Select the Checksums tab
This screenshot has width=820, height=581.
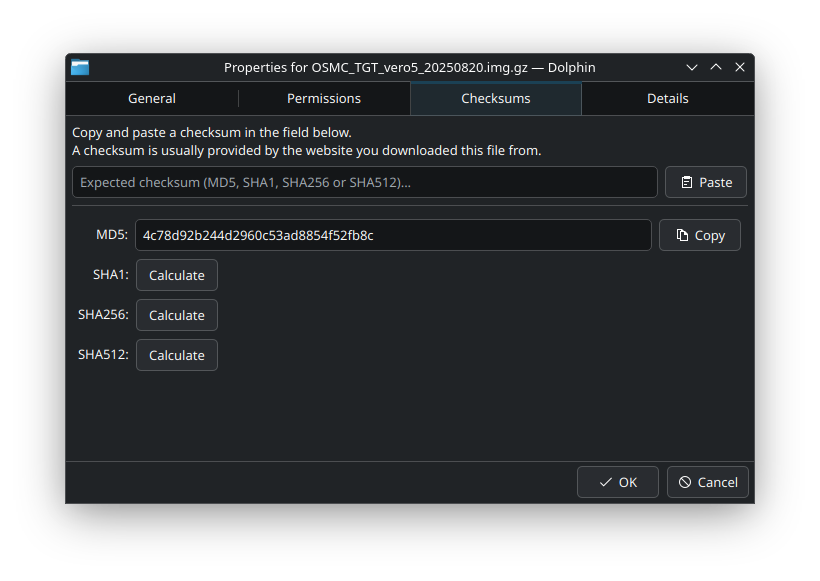point(495,98)
